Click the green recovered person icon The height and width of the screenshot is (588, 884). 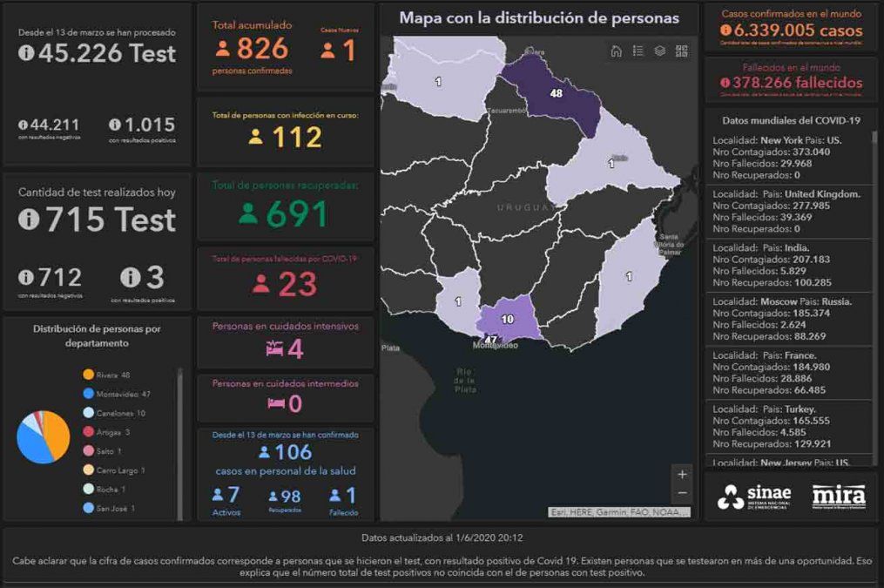tap(248, 213)
